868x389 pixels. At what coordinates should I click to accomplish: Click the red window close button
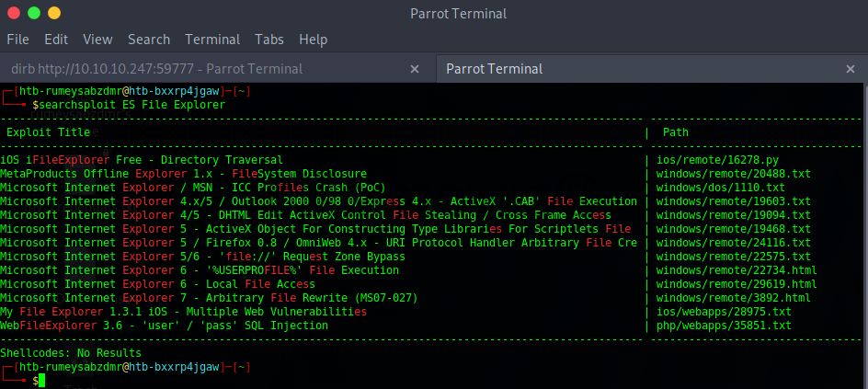(14, 13)
